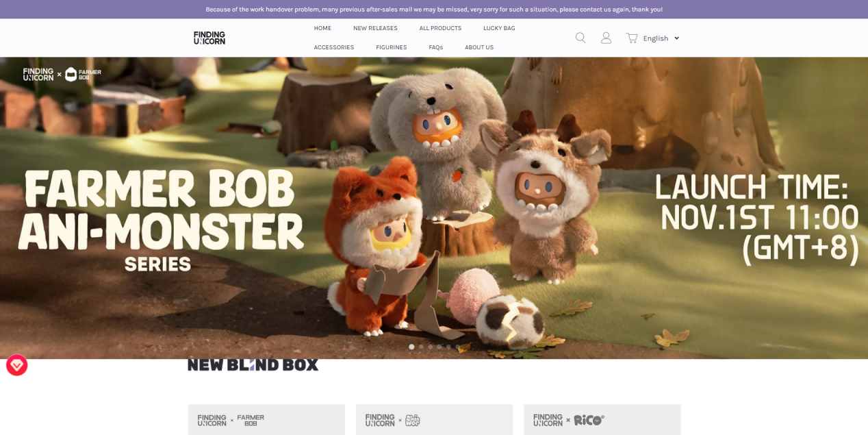The image size is (868, 435).
Task: Open the Finding Unicorn x RiCO card
Action: [x=602, y=419]
